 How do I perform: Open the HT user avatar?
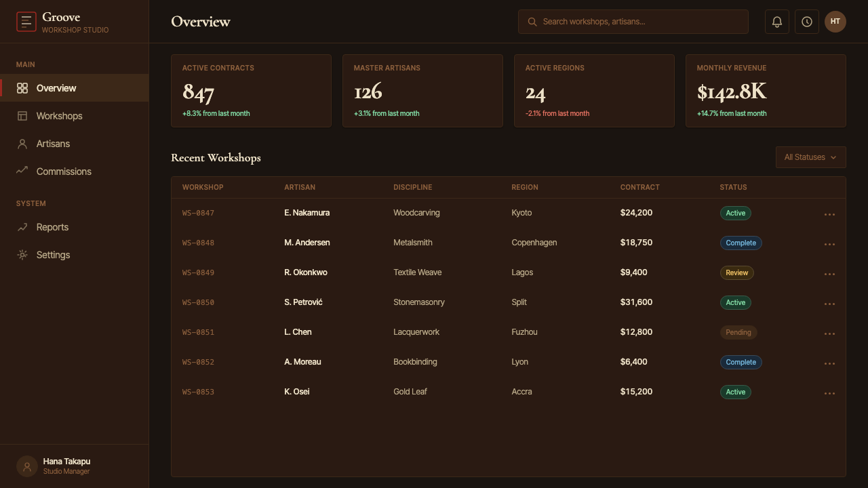835,22
